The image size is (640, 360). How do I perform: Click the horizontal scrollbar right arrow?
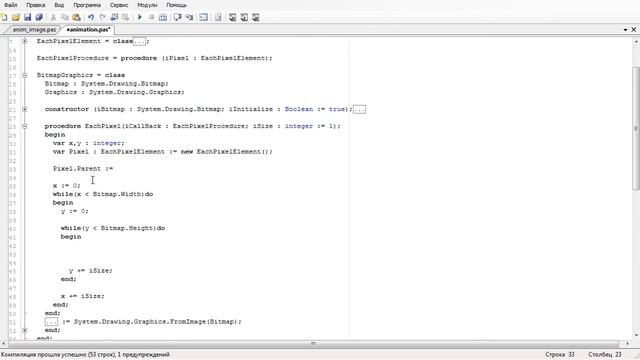coord(628,344)
